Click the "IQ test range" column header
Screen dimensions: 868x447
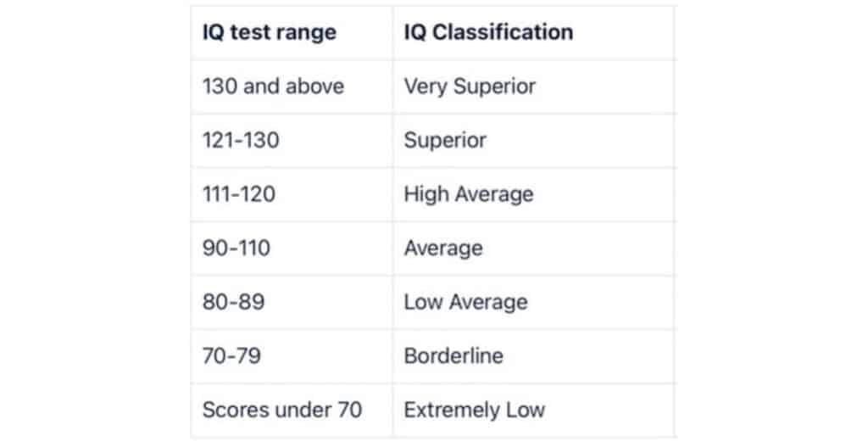coord(269,33)
